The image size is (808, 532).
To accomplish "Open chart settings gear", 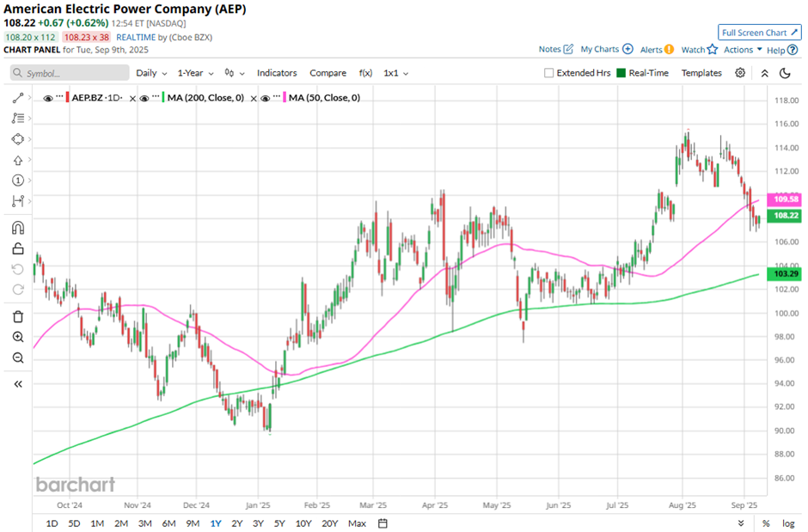I will 740,72.
